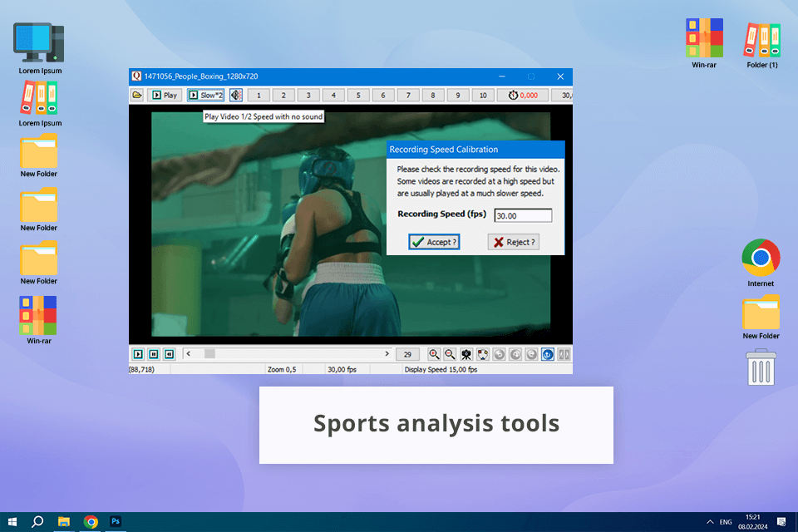Select marker button 2
This screenshot has width=798, height=532.
point(283,96)
